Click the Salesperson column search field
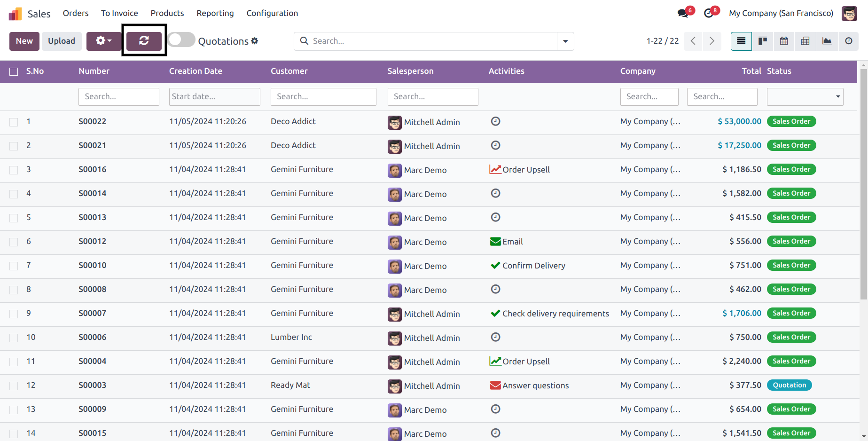Image resolution: width=868 pixels, height=441 pixels. point(433,96)
